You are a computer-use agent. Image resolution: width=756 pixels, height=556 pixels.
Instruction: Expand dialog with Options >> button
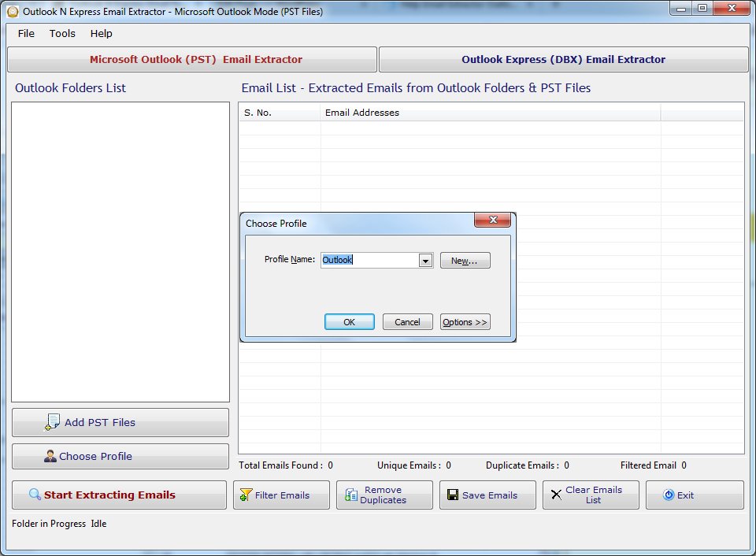point(465,322)
